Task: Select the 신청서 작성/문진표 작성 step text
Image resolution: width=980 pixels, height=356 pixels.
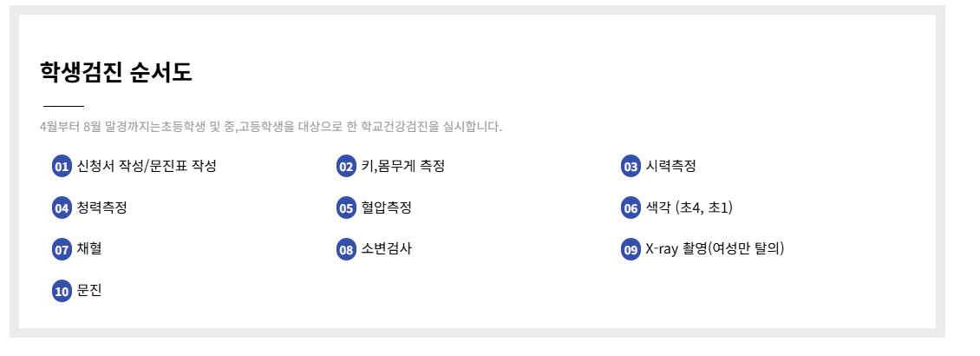Action: click(147, 166)
